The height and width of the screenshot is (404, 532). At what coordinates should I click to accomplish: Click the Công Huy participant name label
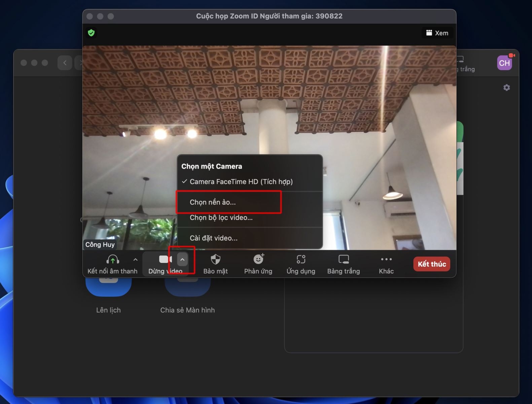[x=100, y=245]
